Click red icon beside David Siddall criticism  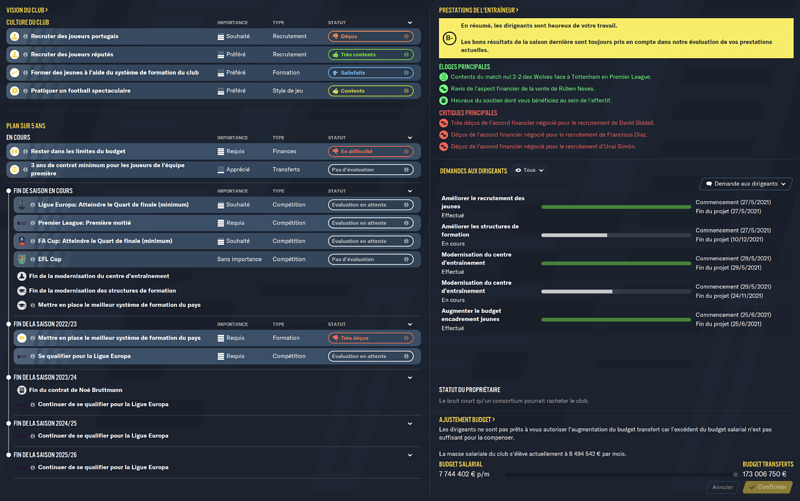pyautogui.click(x=444, y=123)
